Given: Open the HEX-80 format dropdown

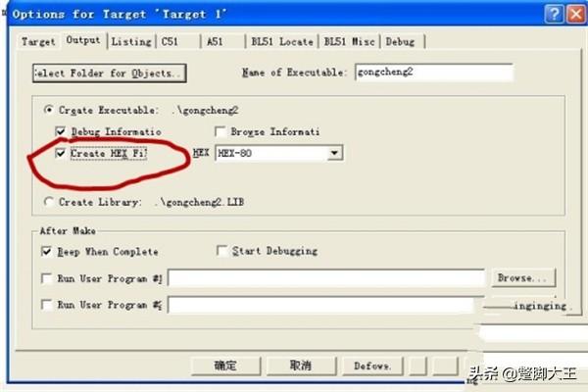Looking at the screenshot, I should [x=334, y=153].
